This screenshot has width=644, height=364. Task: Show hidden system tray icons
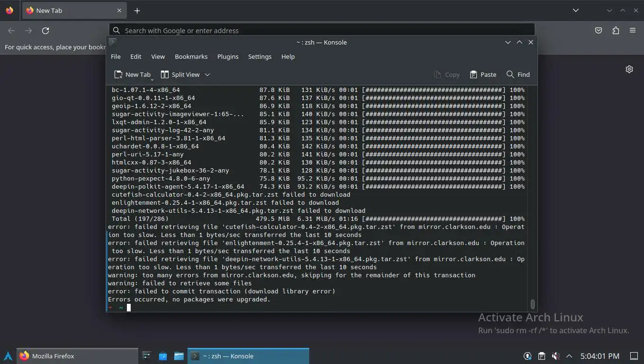pyautogui.click(x=569, y=356)
